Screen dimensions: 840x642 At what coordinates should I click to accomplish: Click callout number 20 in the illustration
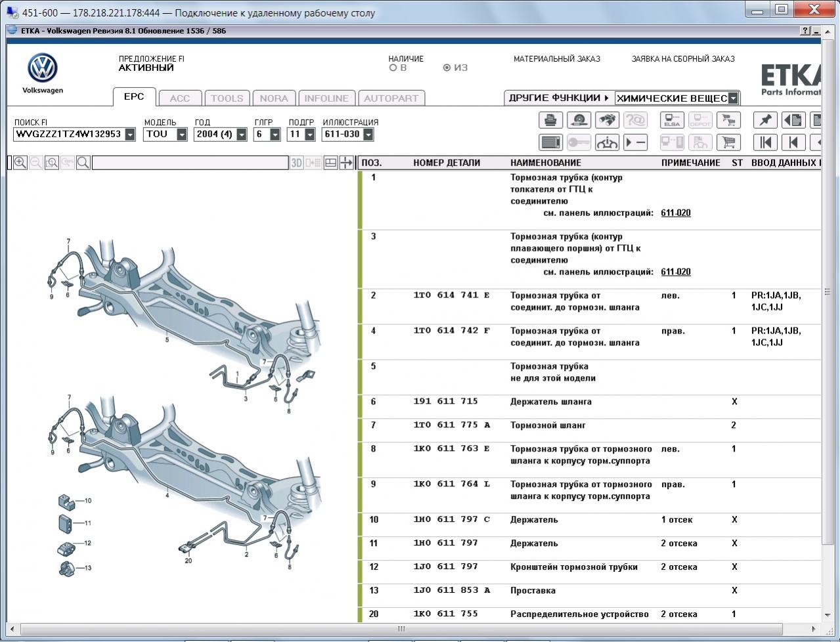[188, 561]
